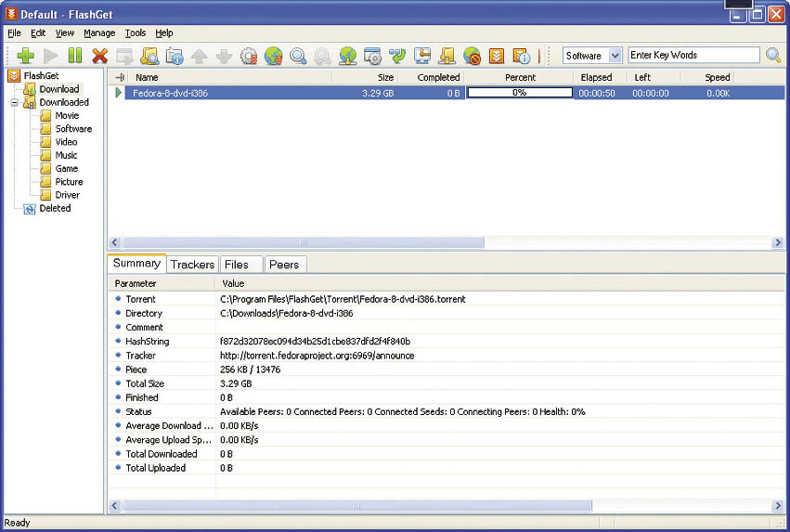Click the globe with red shield icon

coord(274,56)
